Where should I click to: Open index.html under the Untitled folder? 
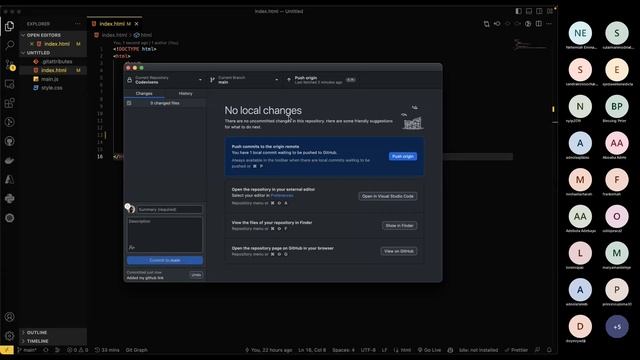[x=53, y=70]
